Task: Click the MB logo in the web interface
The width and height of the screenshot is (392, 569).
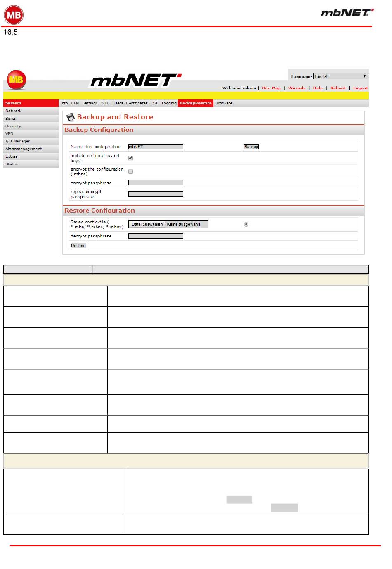Action: pos(16,80)
